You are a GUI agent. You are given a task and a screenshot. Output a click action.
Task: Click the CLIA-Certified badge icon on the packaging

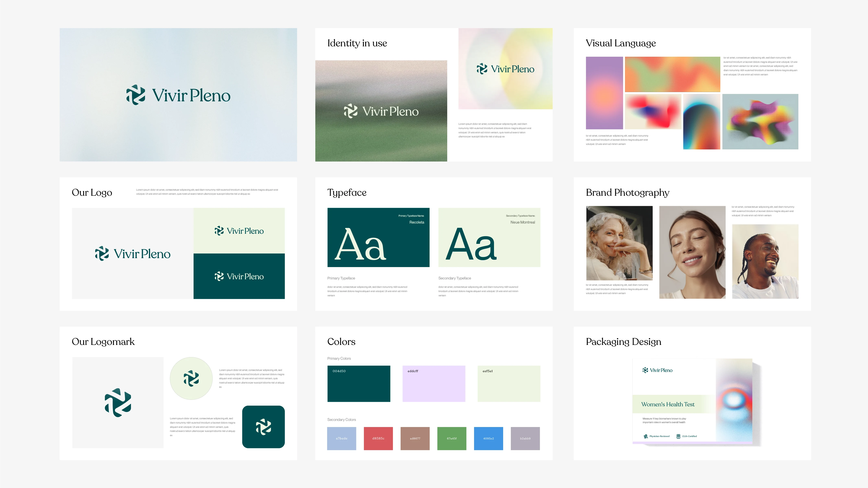(678, 436)
